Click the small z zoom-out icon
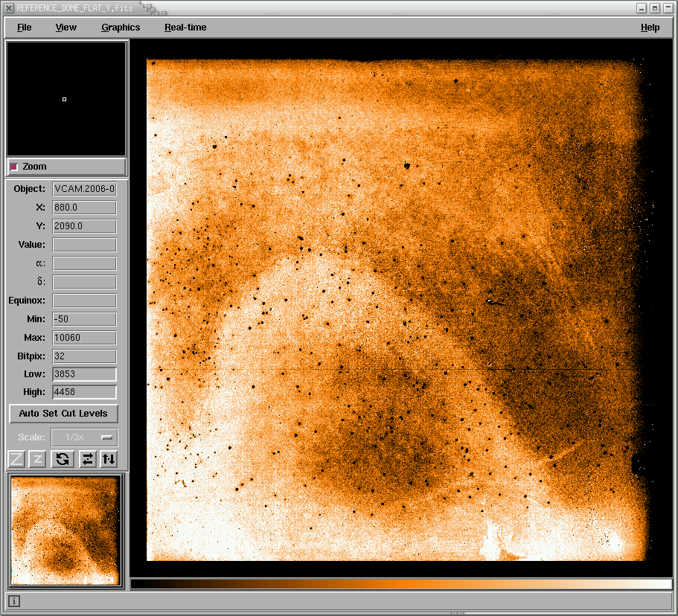This screenshot has width=678, height=616. pyautogui.click(x=37, y=459)
